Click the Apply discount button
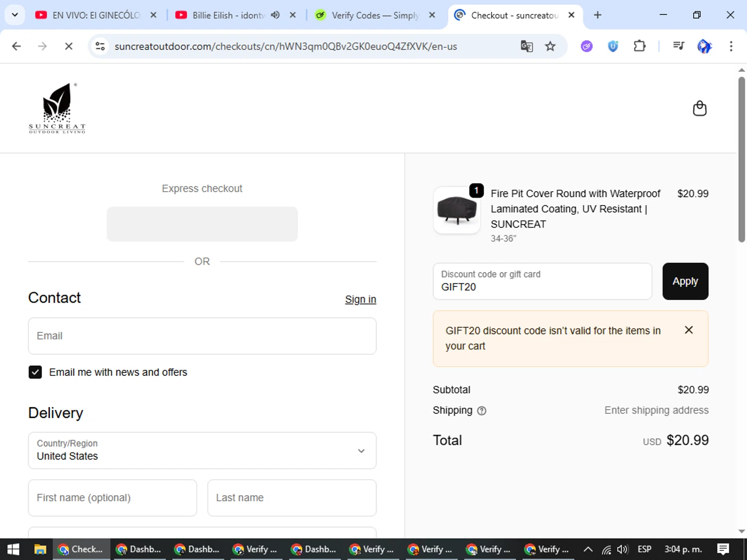This screenshot has width=747, height=560. point(685,281)
